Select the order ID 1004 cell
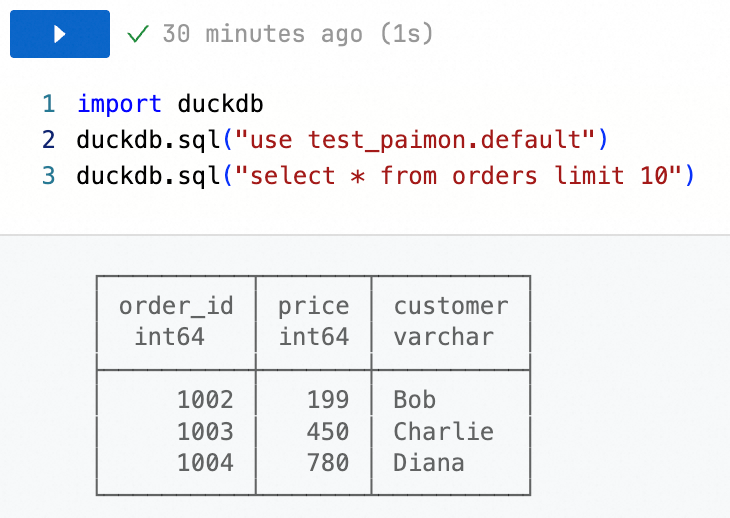Screen dimensions: 730x518 [205, 463]
